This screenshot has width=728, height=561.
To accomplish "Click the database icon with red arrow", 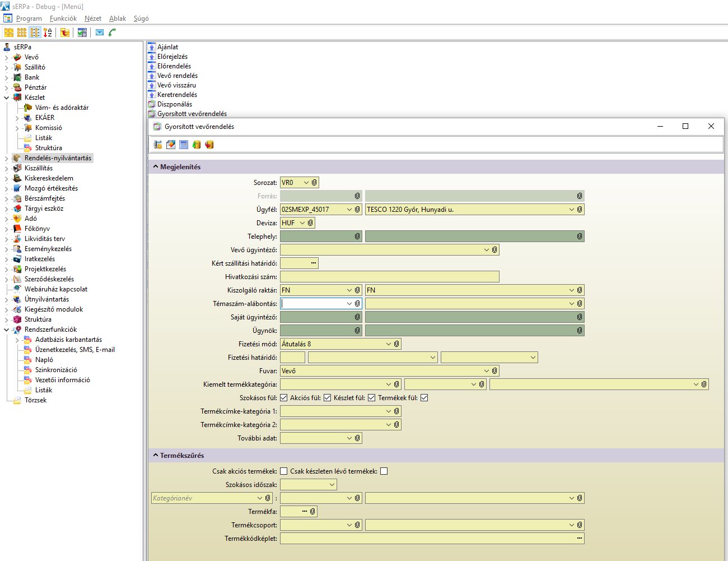I will (209, 145).
